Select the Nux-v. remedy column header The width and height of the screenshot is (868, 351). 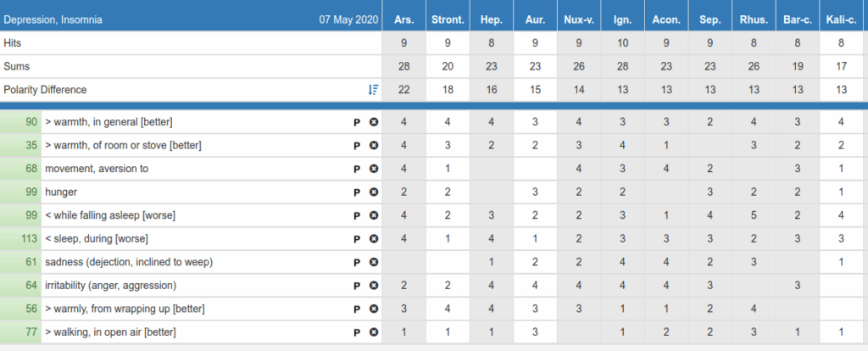coord(579,19)
